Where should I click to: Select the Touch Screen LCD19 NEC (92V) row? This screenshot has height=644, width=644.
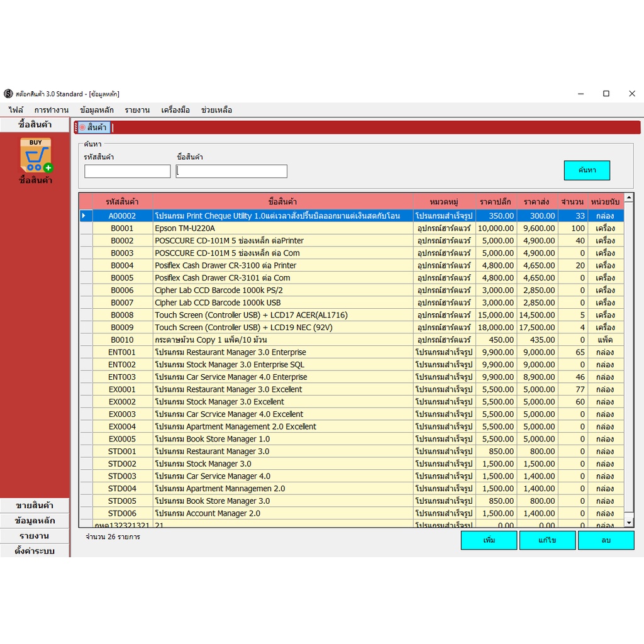(352, 327)
